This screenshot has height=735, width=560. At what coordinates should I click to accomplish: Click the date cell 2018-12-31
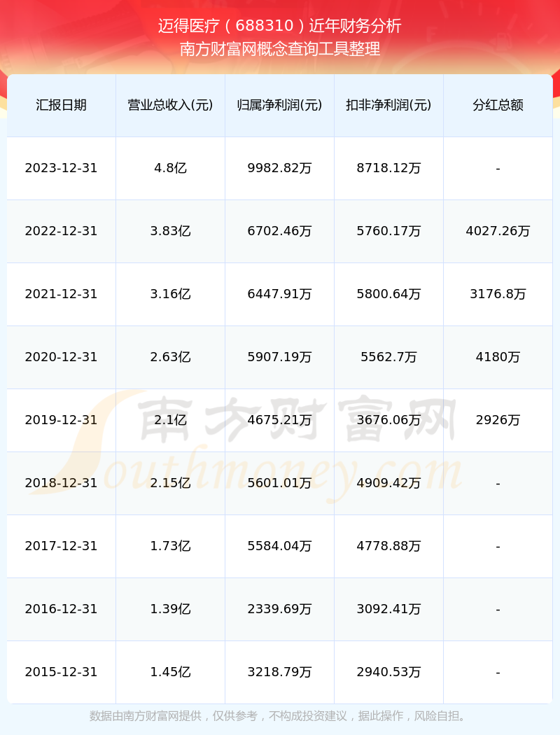62,483
